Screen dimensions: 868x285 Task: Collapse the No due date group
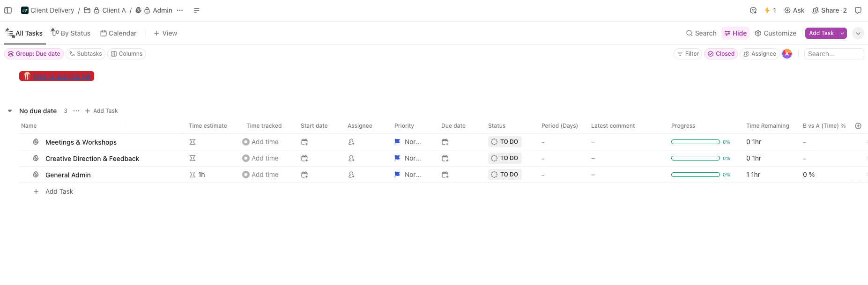pyautogui.click(x=10, y=111)
